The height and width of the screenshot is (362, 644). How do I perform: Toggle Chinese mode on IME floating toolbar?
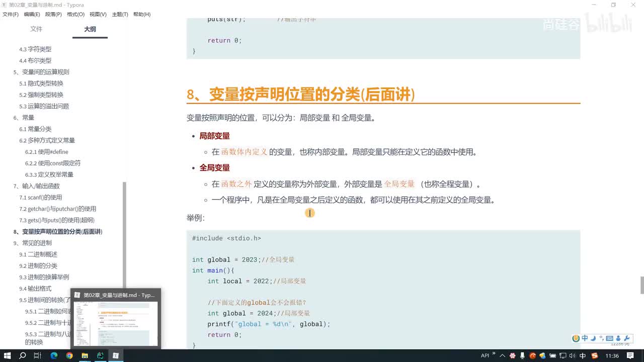point(585,338)
